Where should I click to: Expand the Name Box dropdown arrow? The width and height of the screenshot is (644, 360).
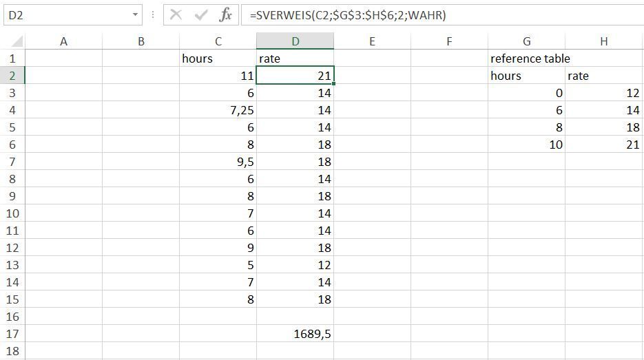pos(135,15)
